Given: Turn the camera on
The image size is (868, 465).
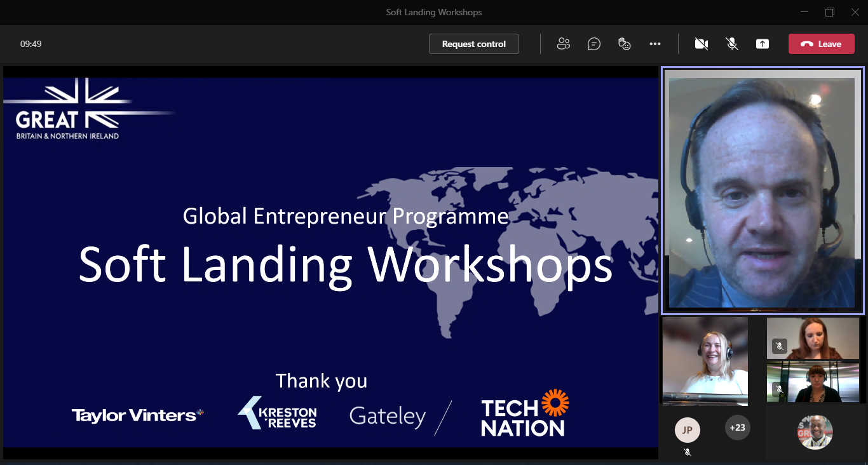Looking at the screenshot, I should (702, 44).
